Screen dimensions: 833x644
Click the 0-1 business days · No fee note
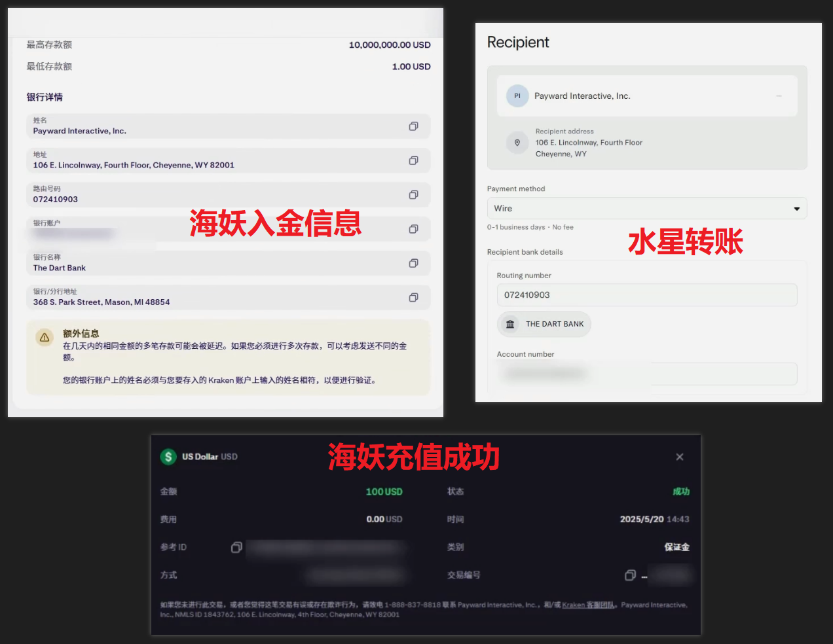(530, 227)
